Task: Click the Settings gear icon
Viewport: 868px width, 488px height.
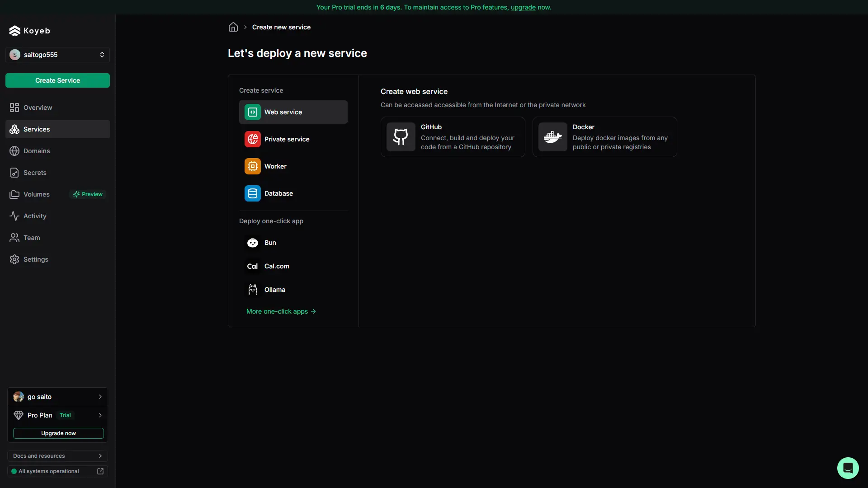Action: [x=14, y=259]
